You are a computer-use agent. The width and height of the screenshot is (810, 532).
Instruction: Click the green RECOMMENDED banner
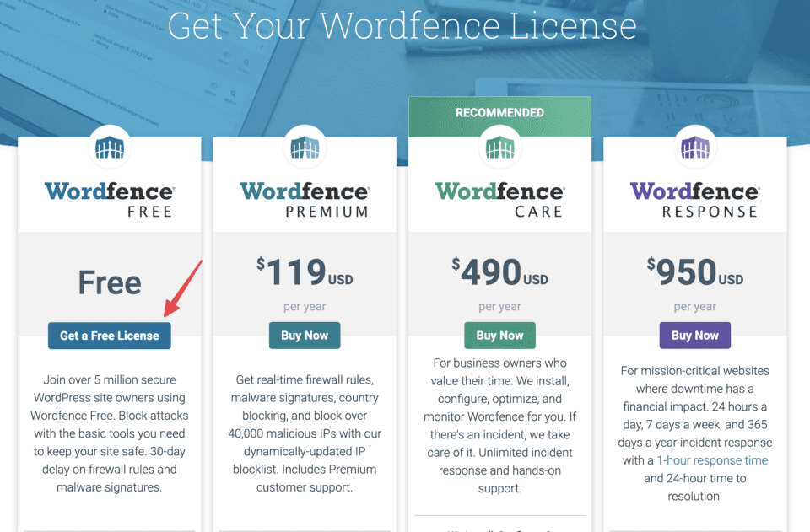499,113
